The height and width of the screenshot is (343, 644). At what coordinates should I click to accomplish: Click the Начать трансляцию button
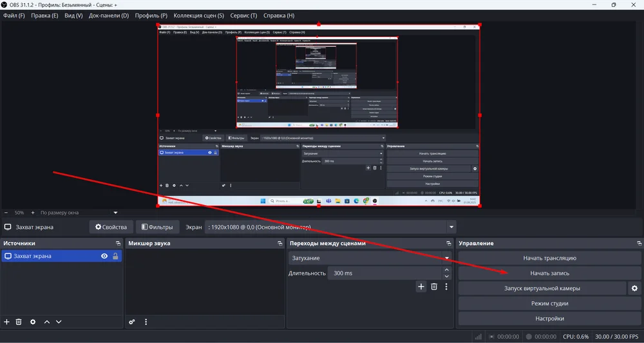pos(549,258)
